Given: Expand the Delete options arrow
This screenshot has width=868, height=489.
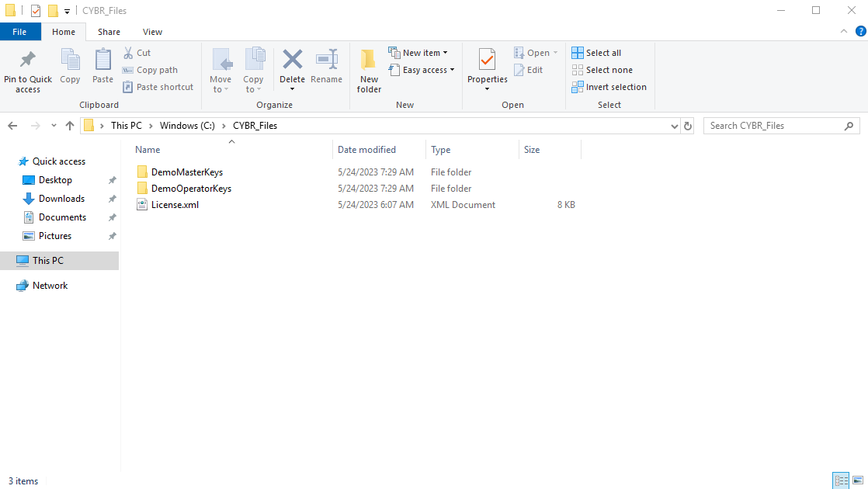Looking at the screenshot, I should (x=292, y=89).
